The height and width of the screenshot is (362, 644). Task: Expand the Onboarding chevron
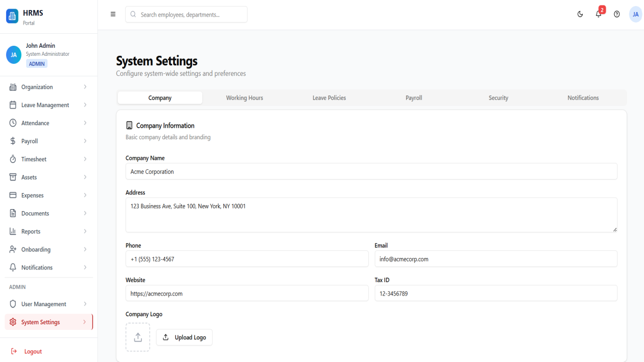85,250
